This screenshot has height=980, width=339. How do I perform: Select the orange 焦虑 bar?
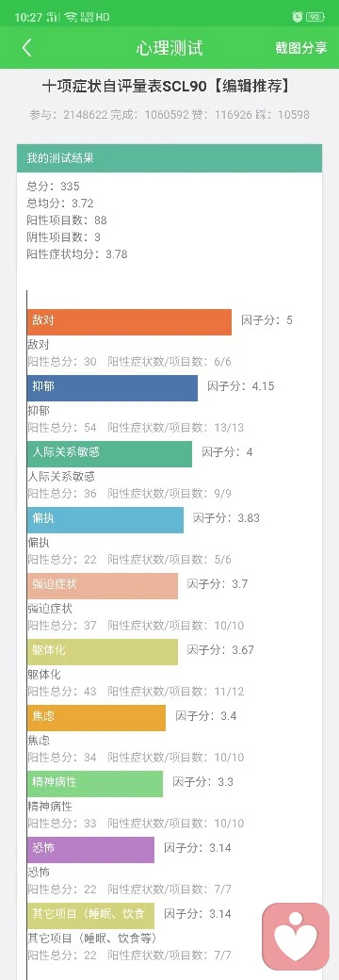click(96, 717)
